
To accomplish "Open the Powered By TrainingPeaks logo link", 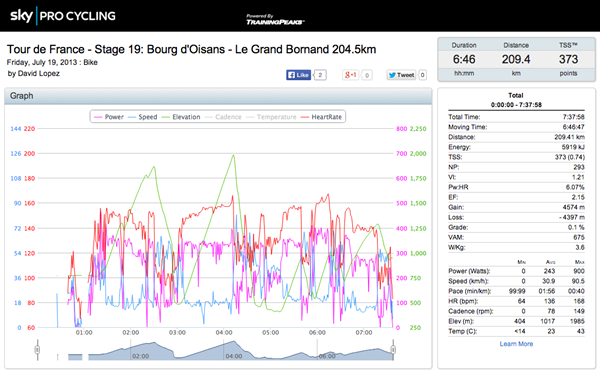I will point(275,20).
